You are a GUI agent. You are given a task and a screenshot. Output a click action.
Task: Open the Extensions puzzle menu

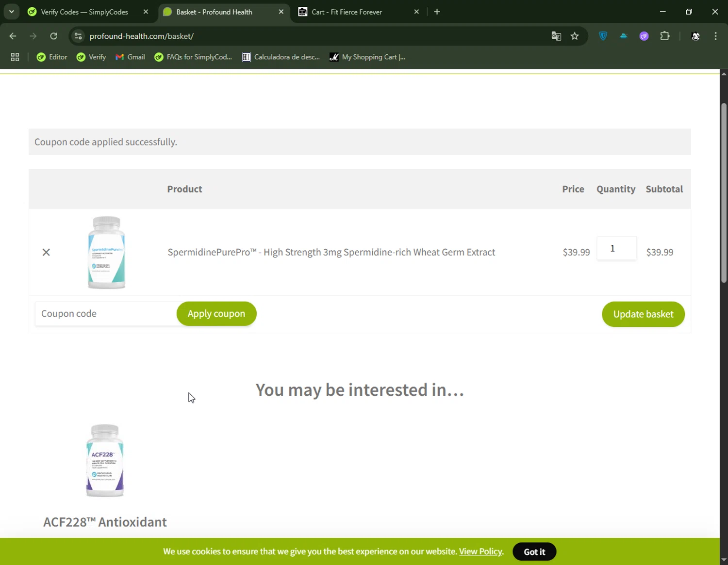click(665, 36)
